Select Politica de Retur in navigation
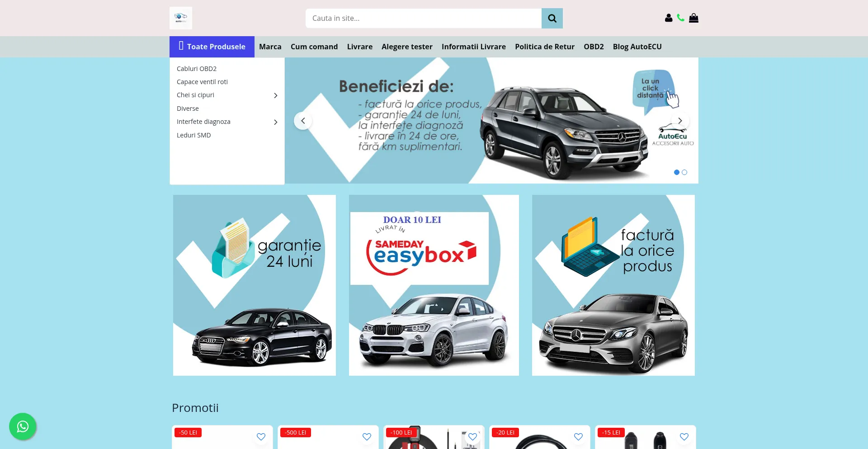 pyautogui.click(x=544, y=47)
